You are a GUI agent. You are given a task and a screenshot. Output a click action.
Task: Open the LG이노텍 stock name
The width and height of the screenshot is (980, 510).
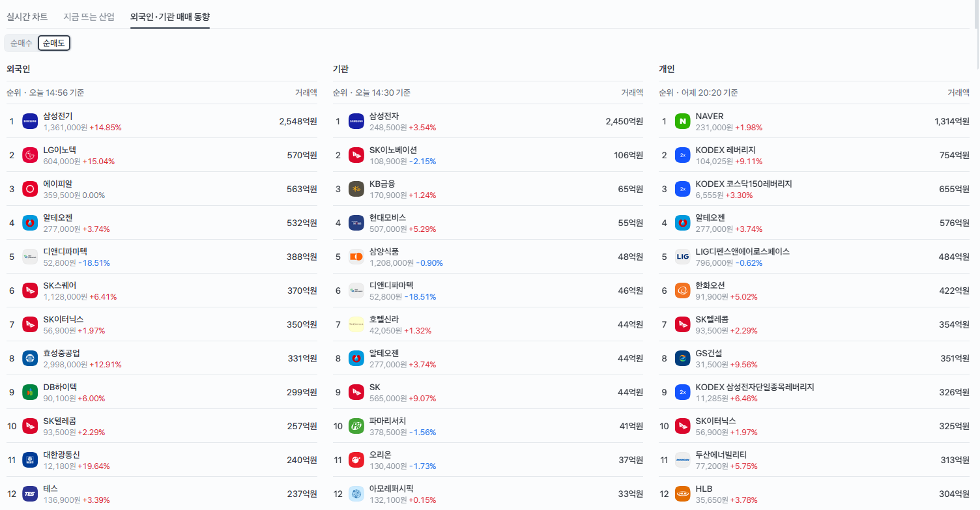tap(59, 150)
